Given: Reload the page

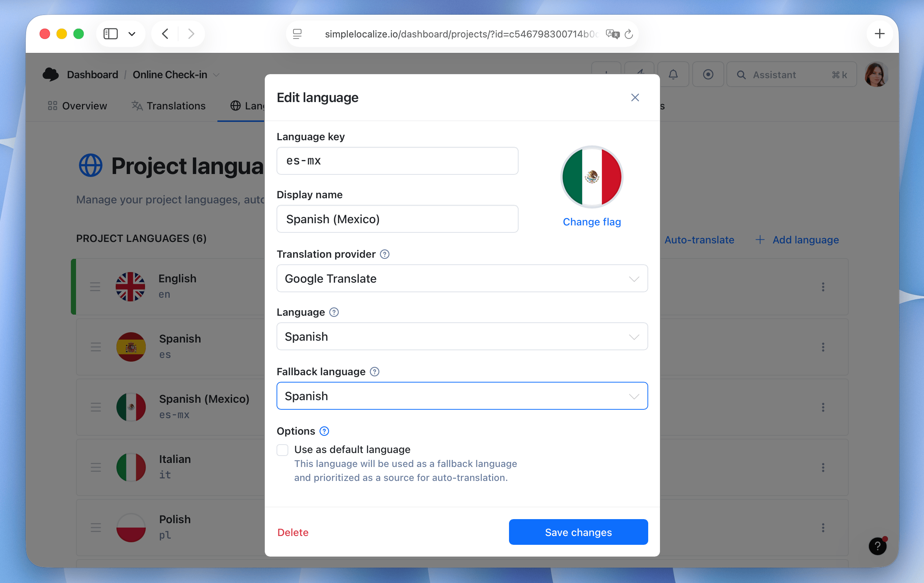Looking at the screenshot, I should pos(628,34).
